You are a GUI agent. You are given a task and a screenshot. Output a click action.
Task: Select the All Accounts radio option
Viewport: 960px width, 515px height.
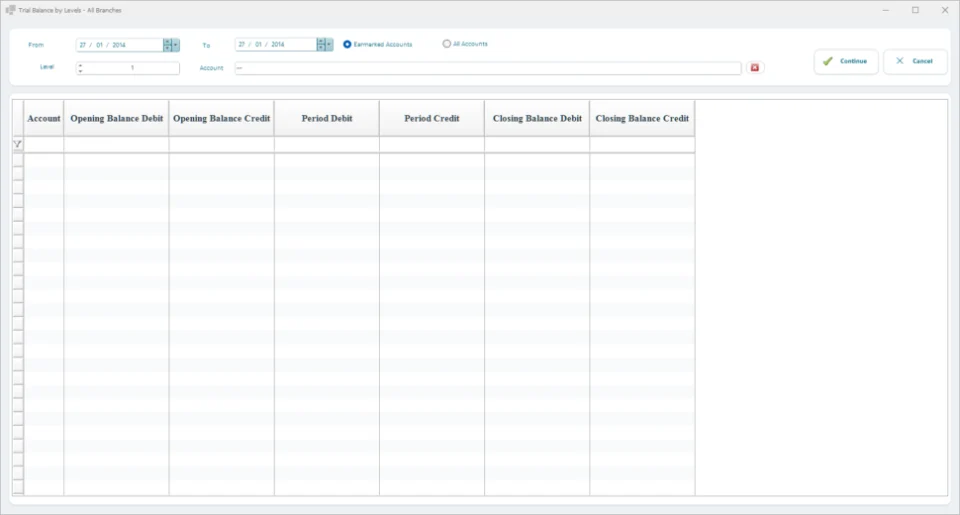click(x=446, y=44)
